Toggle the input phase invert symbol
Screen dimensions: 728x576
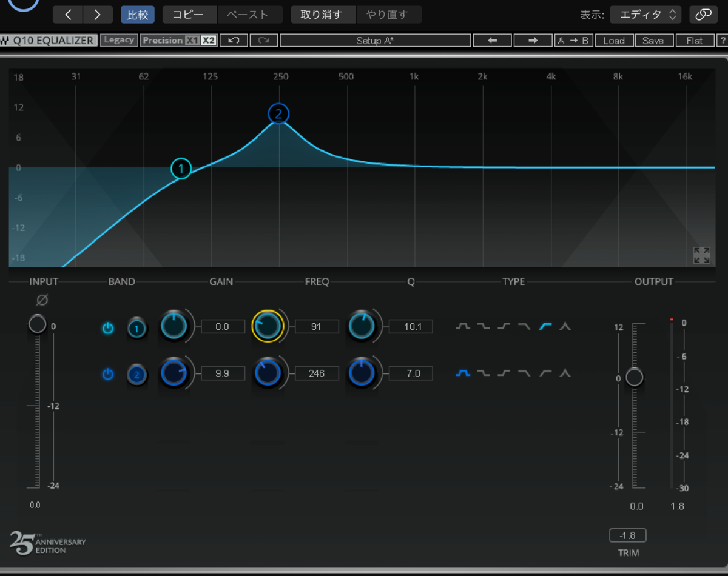click(x=42, y=300)
